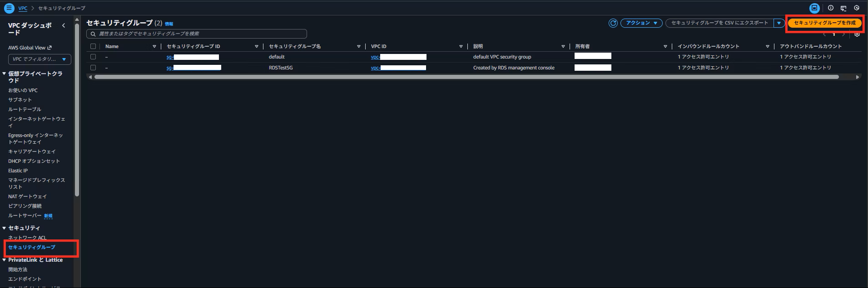The image size is (868, 288).
Task: Open Egress-only インターネットゲートウェイ in sidebar
Action: [35, 138]
